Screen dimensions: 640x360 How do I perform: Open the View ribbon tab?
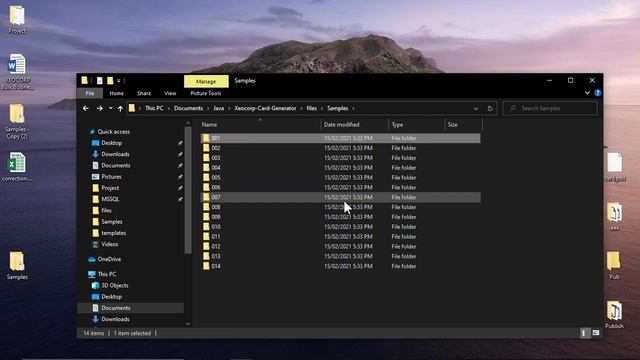point(170,93)
